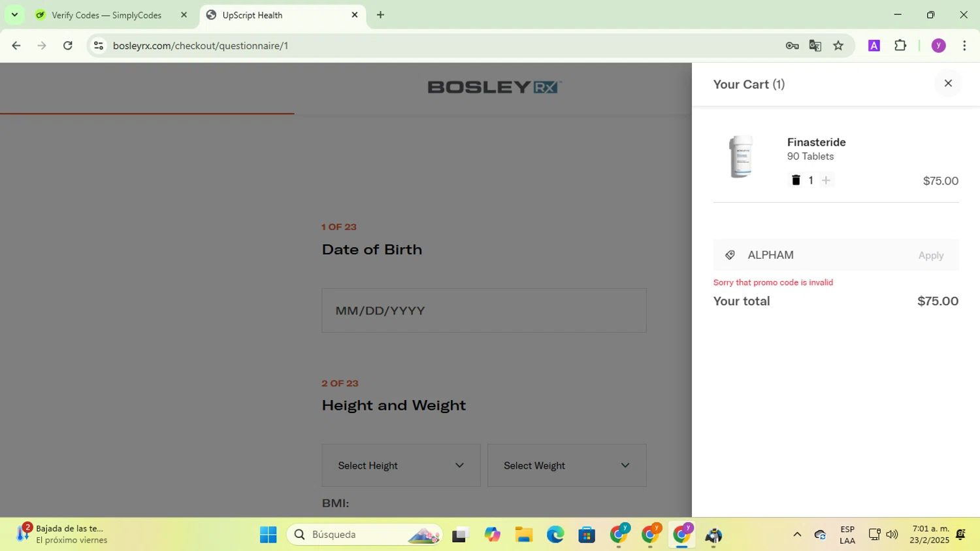Viewport: 980px width, 551px height.
Task: Close the Your Cart panel
Action: point(948,84)
